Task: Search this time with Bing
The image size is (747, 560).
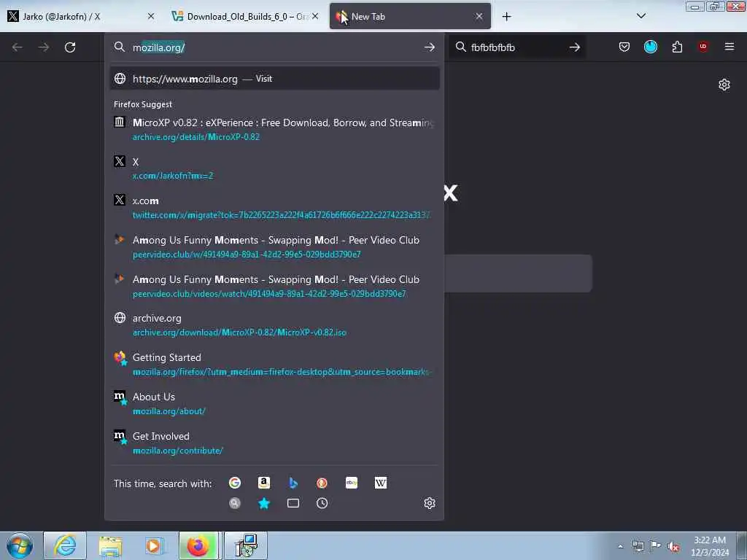Action: tap(293, 483)
